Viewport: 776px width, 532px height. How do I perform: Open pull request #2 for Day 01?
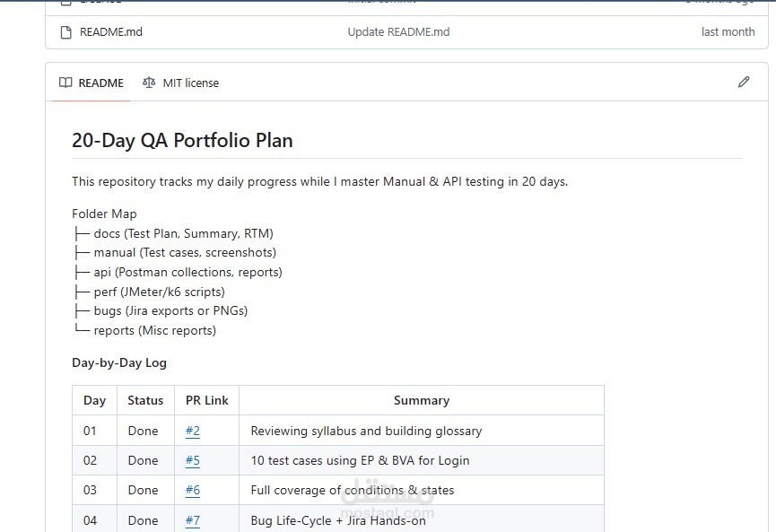(x=192, y=431)
